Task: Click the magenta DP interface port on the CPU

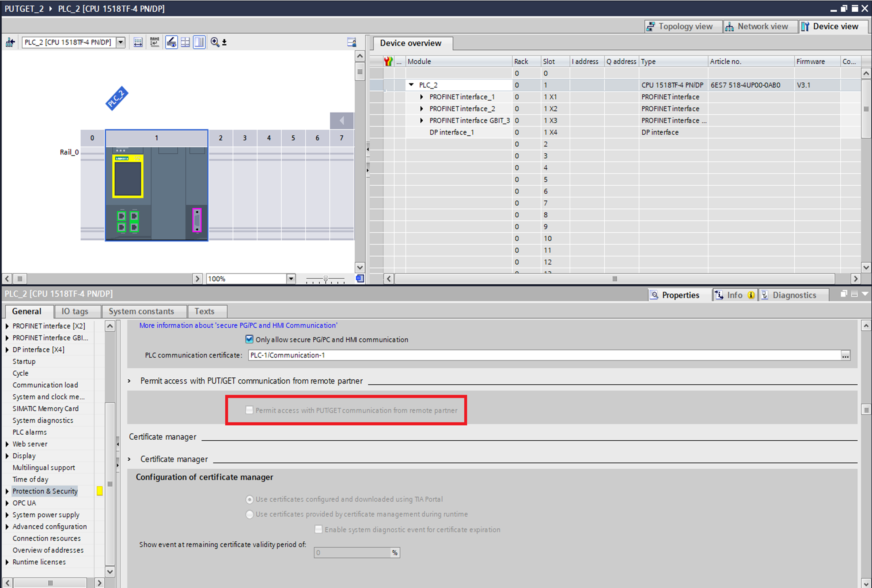Action: click(x=197, y=220)
